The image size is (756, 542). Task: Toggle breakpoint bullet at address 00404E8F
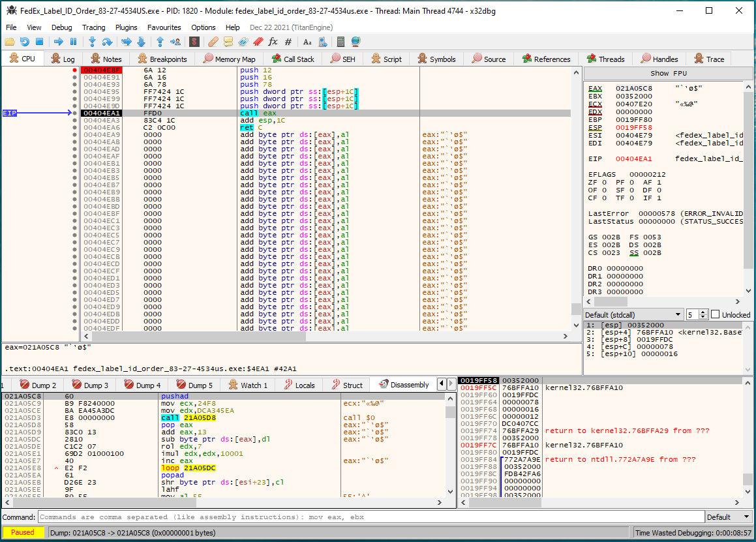(74, 70)
